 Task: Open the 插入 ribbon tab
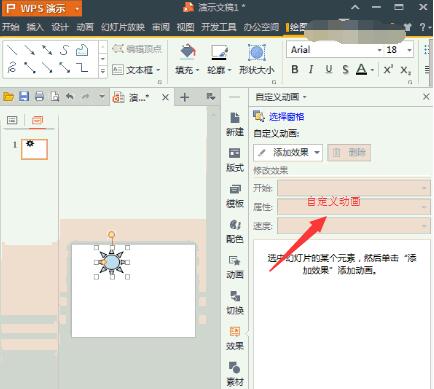pos(35,27)
